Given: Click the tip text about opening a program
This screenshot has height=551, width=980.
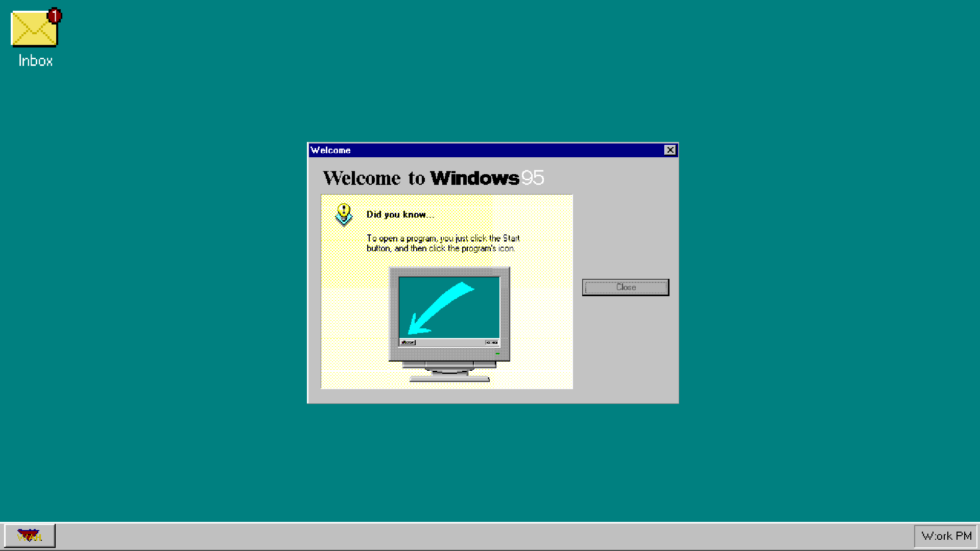Looking at the screenshot, I should point(443,243).
